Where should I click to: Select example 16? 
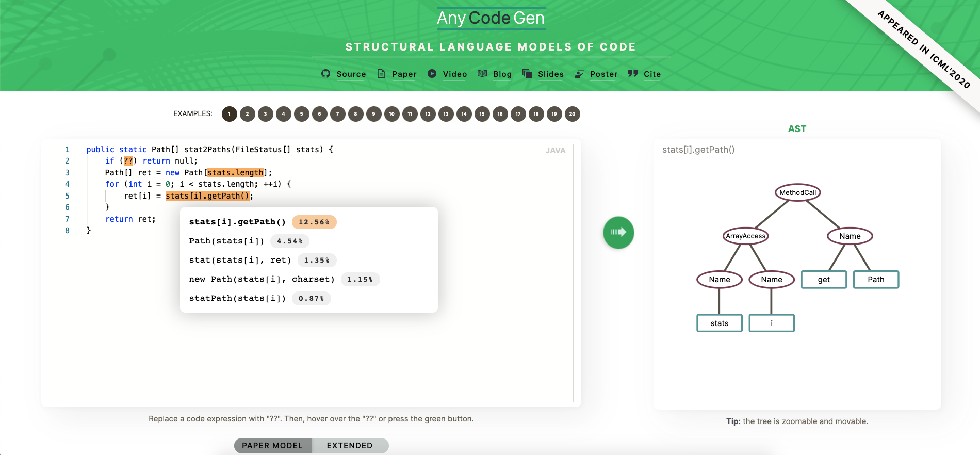point(500,114)
